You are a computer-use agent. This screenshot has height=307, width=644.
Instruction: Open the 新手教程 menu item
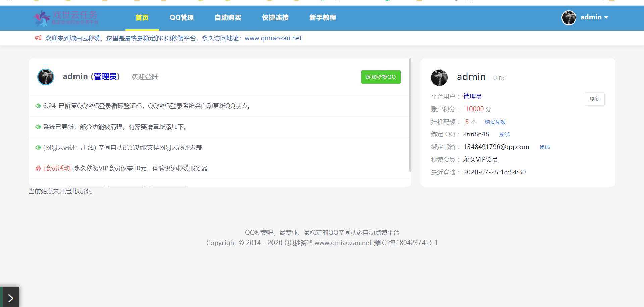(323, 18)
